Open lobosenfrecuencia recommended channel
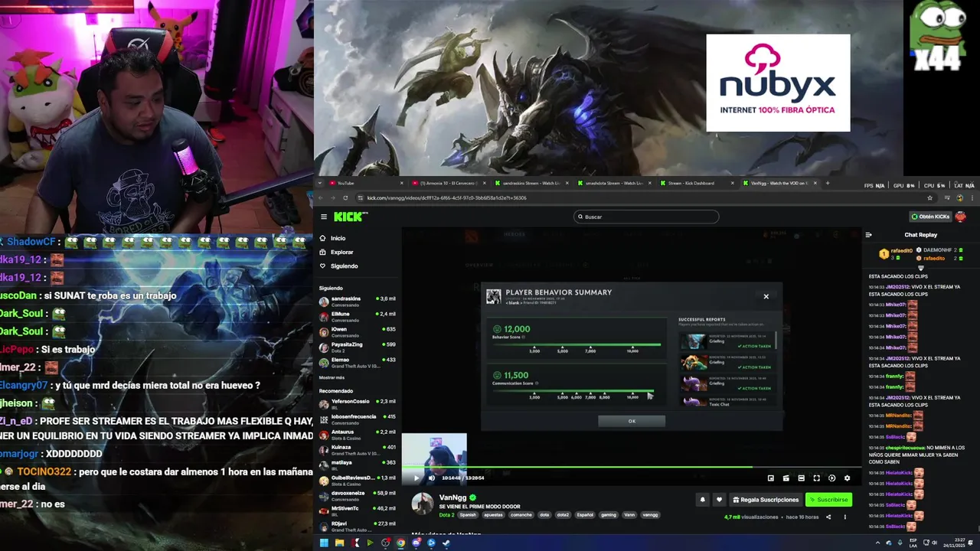The width and height of the screenshot is (980, 551). click(x=358, y=419)
